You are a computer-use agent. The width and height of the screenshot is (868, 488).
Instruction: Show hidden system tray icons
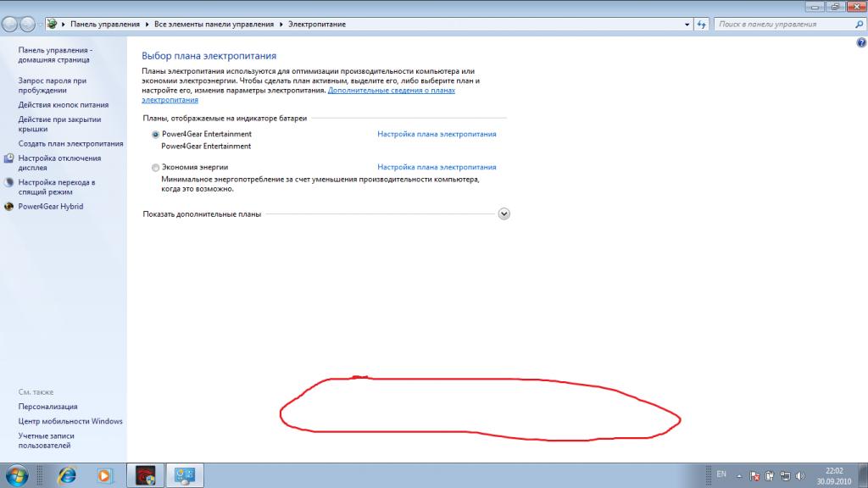[738, 475]
